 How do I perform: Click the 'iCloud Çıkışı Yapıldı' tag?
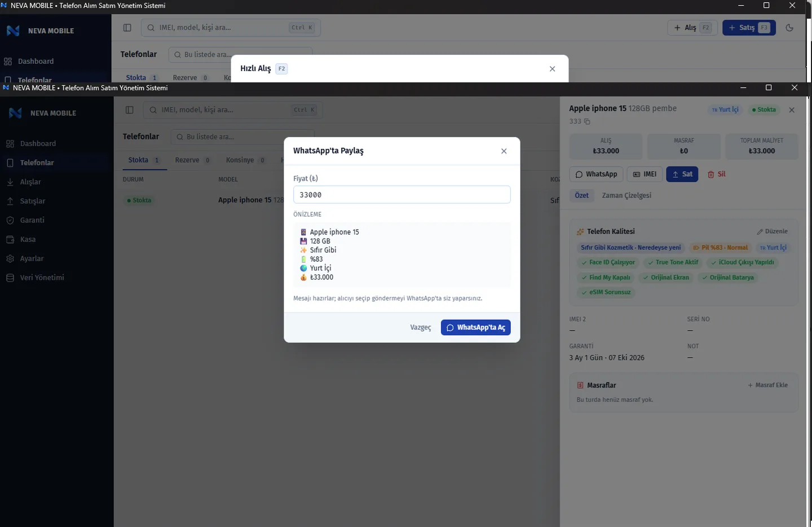coord(742,262)
